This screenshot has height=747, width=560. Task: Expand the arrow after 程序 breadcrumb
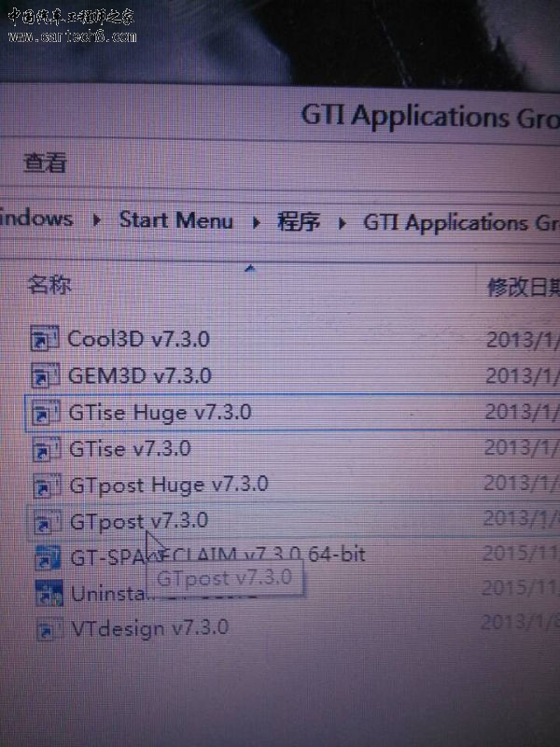click(342, 223)
